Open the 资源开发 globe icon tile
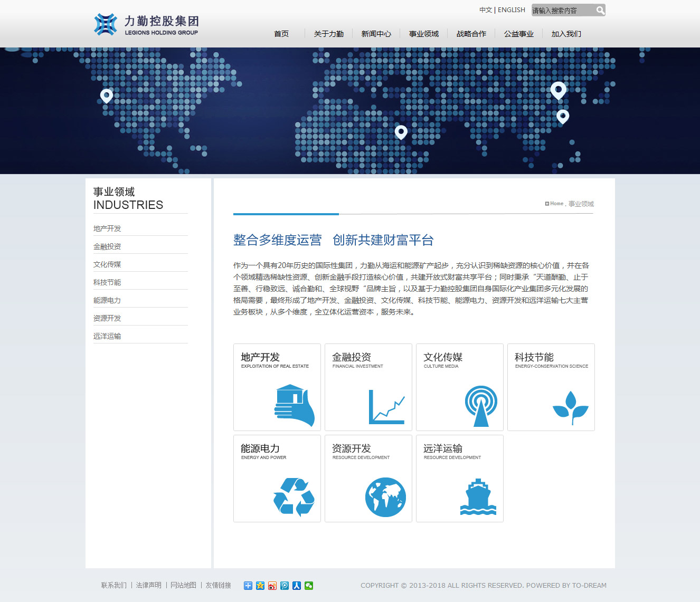This screenshot has width=700, height=602. [368, 479]
